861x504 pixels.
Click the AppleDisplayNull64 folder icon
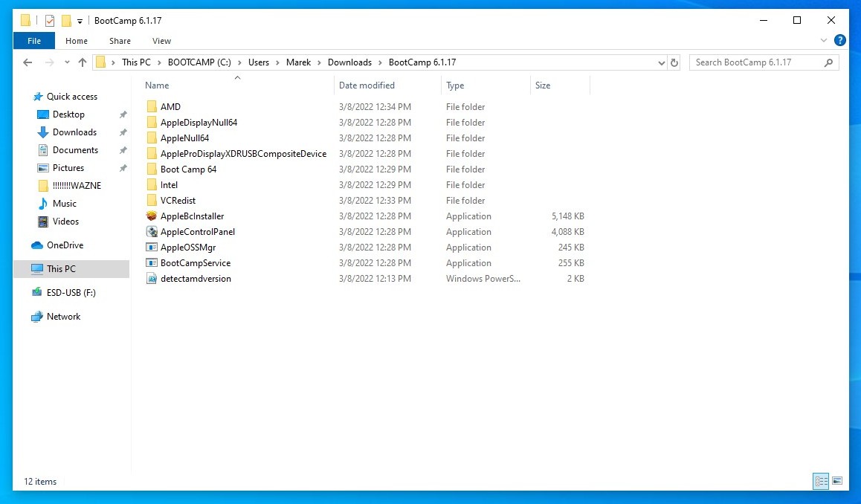click(x=152, y=123)
